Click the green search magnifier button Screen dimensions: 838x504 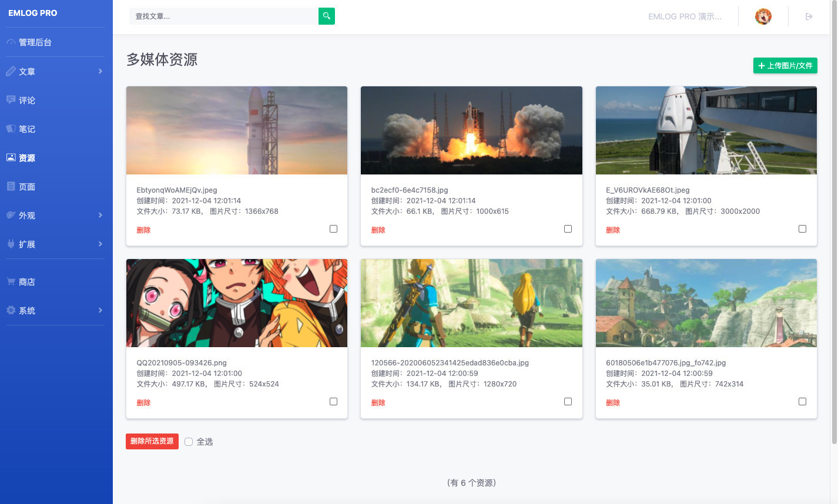327,16
